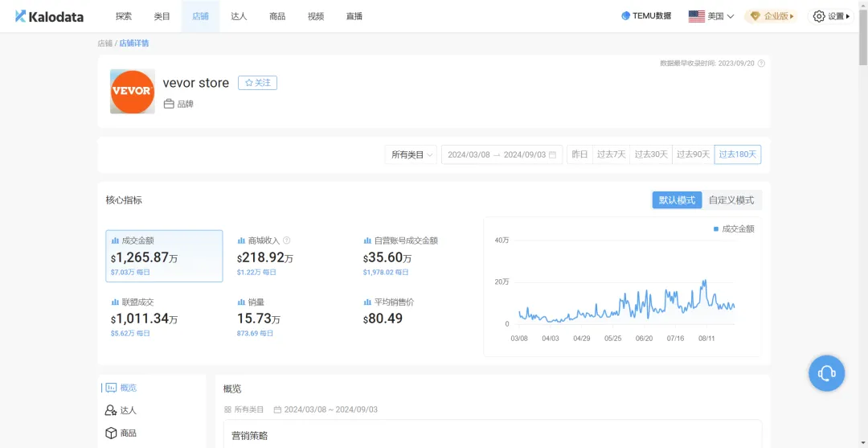Screen dimensions: 868x448
Task: Select the 成交金额 metric card
Action: point(165,256)
